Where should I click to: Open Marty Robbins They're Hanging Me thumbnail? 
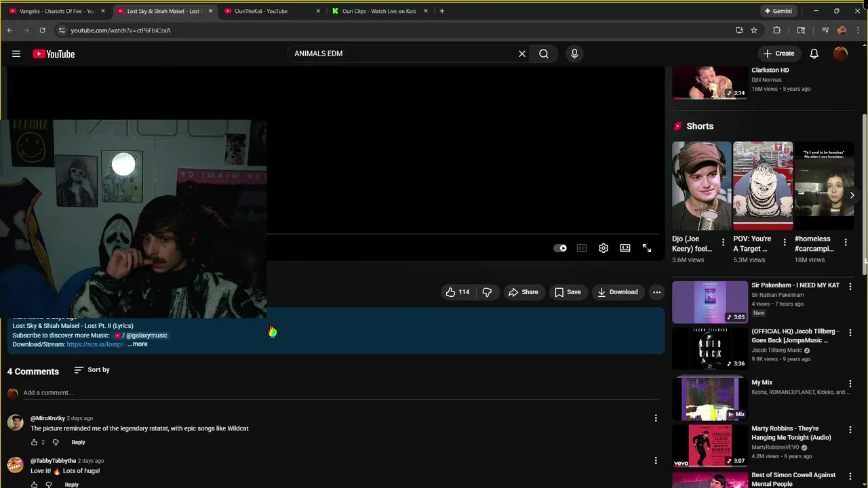[x=710, y=445]
